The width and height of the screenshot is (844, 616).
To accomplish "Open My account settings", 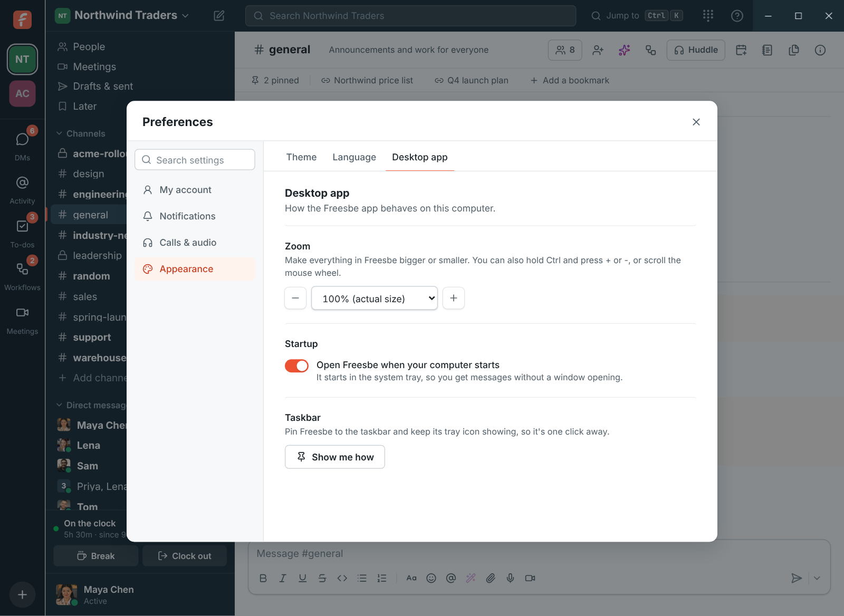I will [195, 190].
